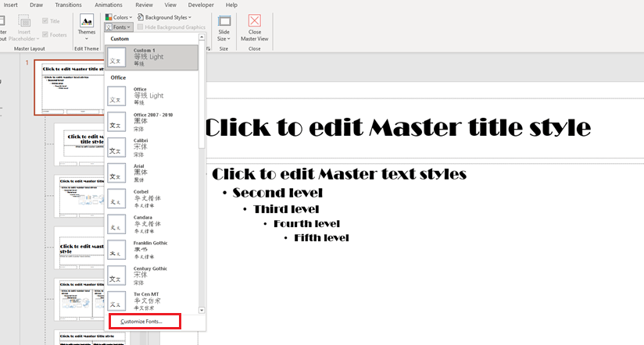
Task: Select the Tw Cen MT font theme
Action: (x=152, y=301)
